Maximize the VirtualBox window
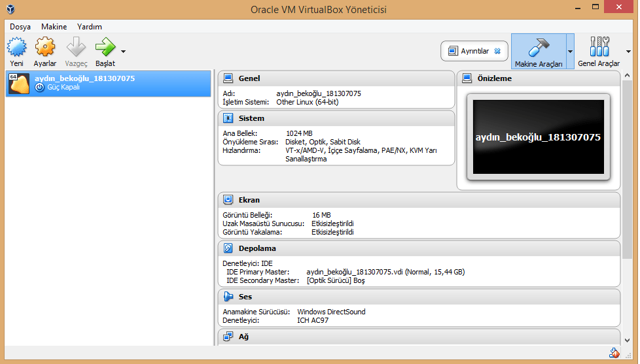Image resolution: width=640 pixels, height=364 pixels. tap(596, 7)
